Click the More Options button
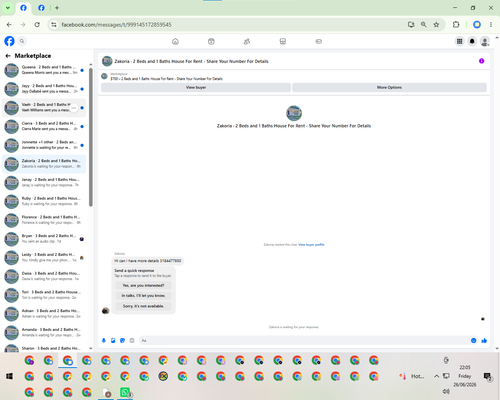Image resolution: width=500 pixels, height=400 pixels. (x=389, y=87)
